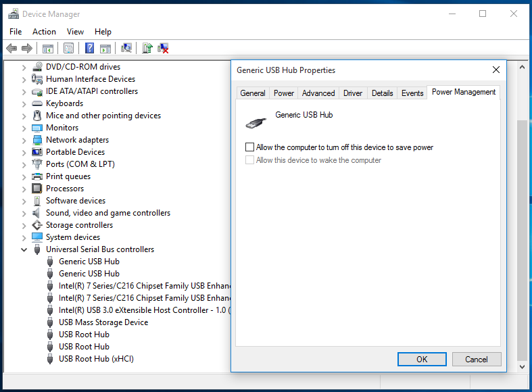Image resolution: width=532 pixels, height=392 pixels.
Task: Click the Cancel button
Action: (x=477, y=359)
